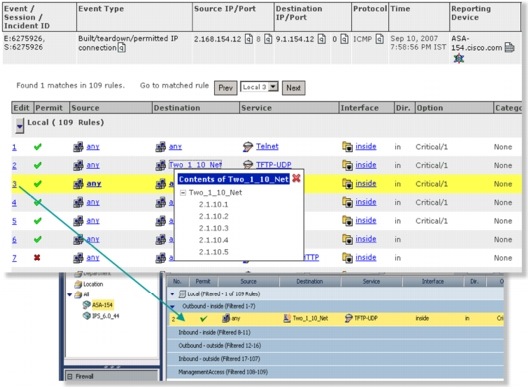The image size is (529, 389).
Task: Click the query icon next to destination port 0
Action: [344, 39]
